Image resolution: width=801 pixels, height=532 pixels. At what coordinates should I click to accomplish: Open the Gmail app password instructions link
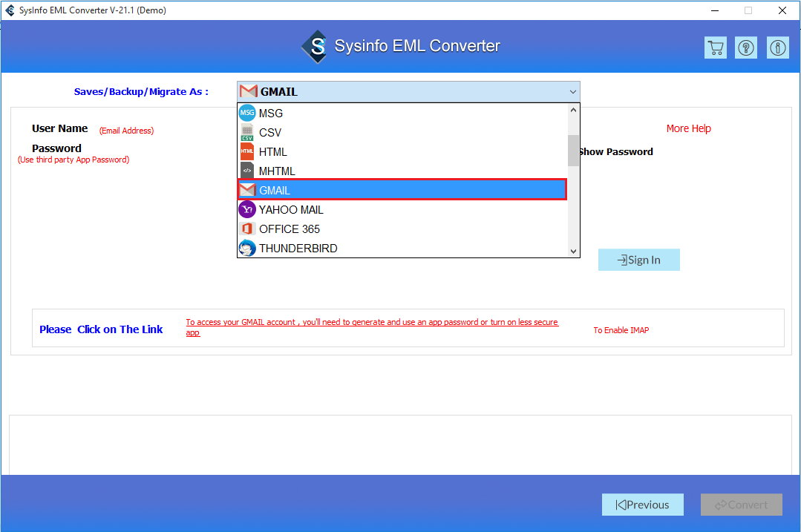pyautogui.click(x=372, y=327)
